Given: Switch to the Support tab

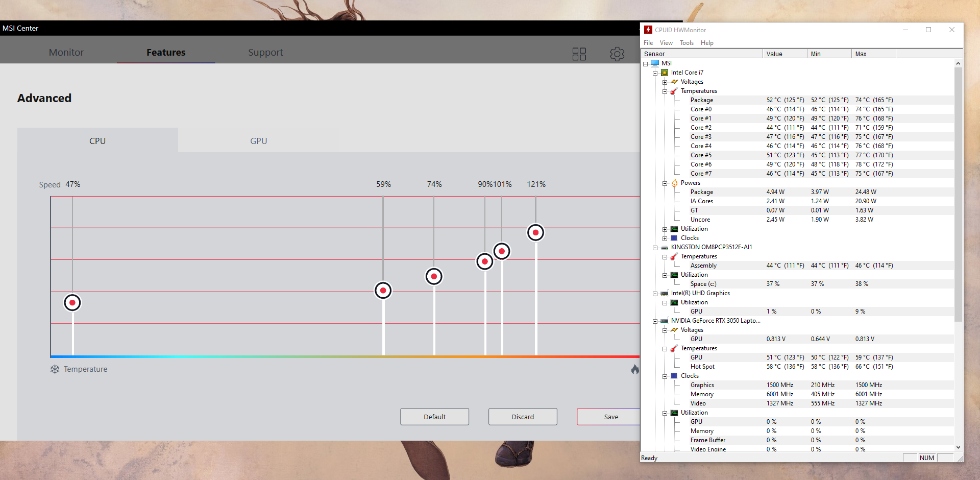Looking at the screenshot, I should click(265, 52).
